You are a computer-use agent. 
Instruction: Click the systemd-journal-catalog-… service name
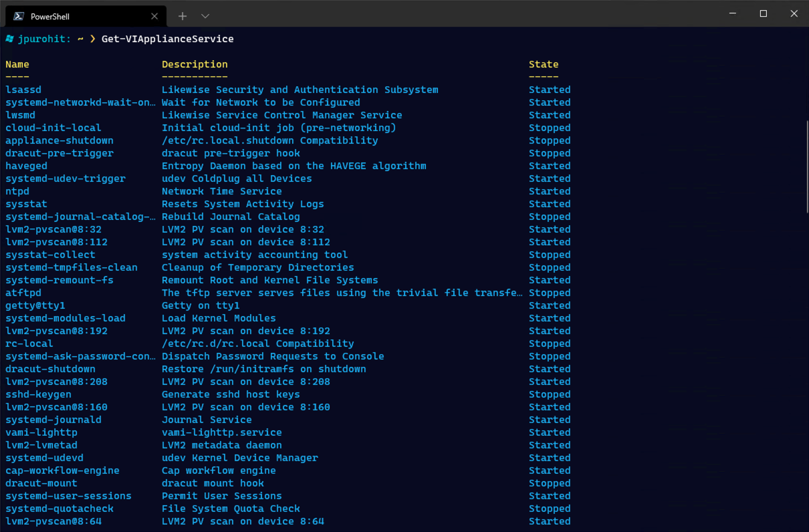click(80, 217)
